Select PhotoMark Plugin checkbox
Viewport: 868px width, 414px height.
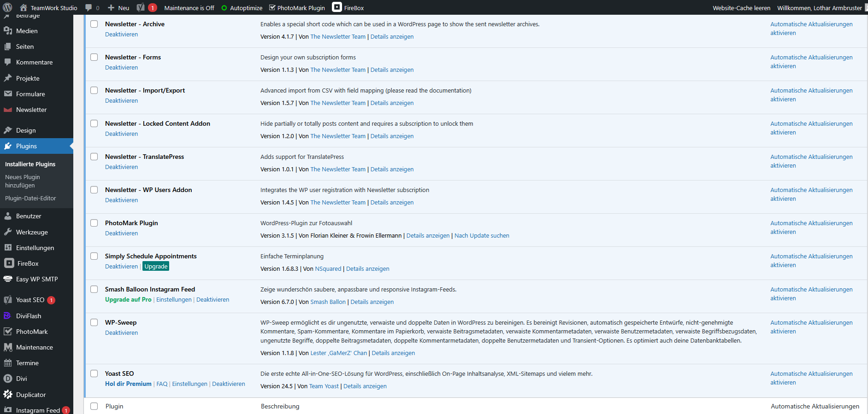pos(94,223)
